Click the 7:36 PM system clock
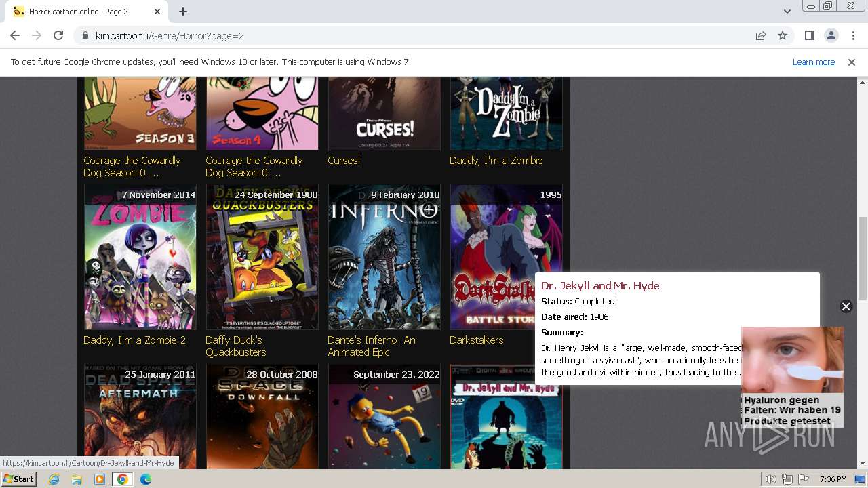 click(x=833, y=479)
